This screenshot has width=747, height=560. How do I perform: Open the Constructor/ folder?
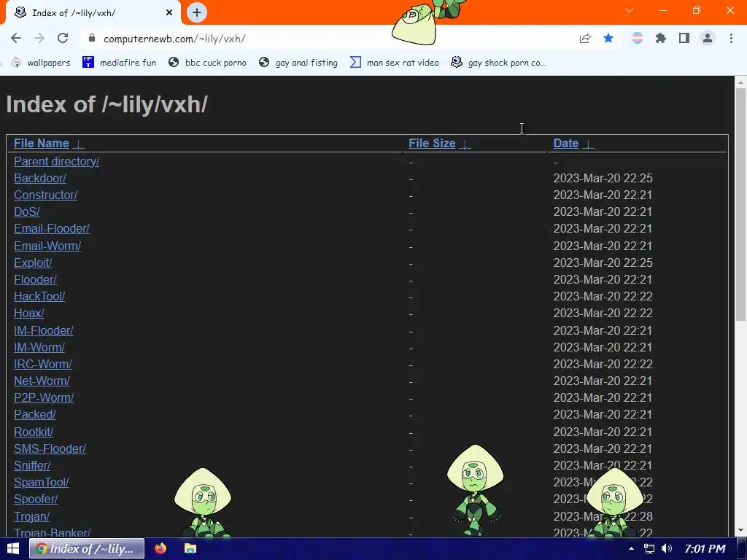coord(45,195)
